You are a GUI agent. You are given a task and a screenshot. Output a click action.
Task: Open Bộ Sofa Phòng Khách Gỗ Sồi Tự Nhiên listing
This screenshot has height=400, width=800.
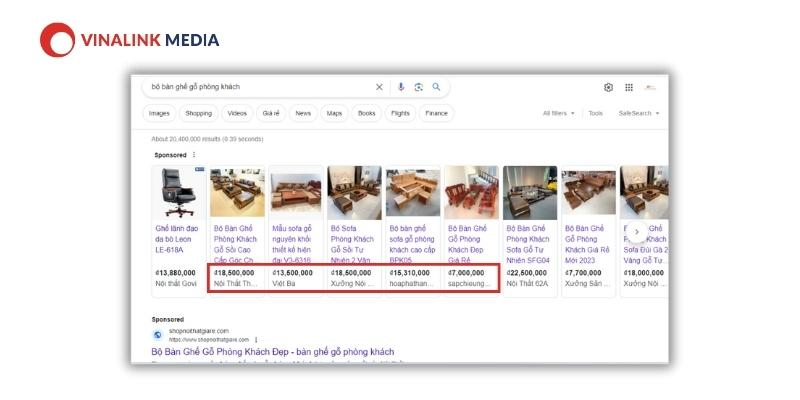tap(353, 244)
